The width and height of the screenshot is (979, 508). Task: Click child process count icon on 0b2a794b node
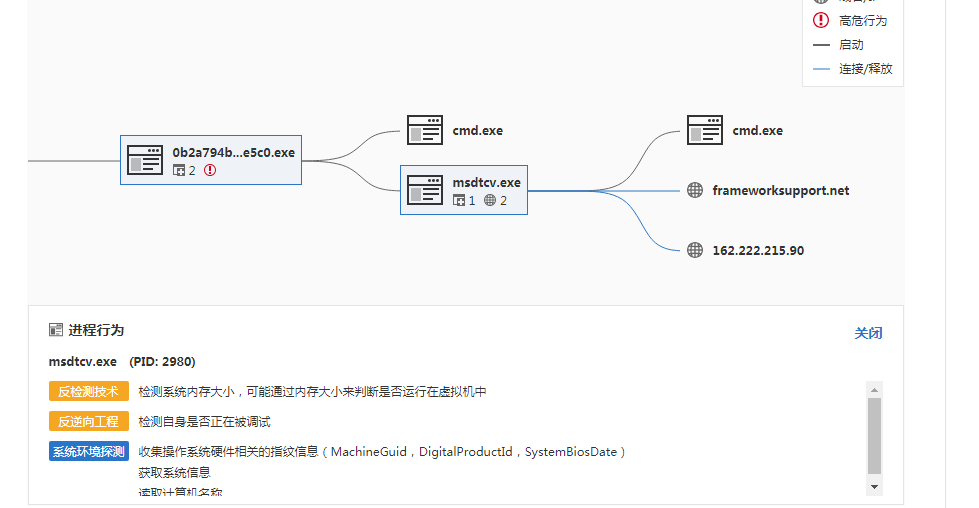click(x=179, y=170)
